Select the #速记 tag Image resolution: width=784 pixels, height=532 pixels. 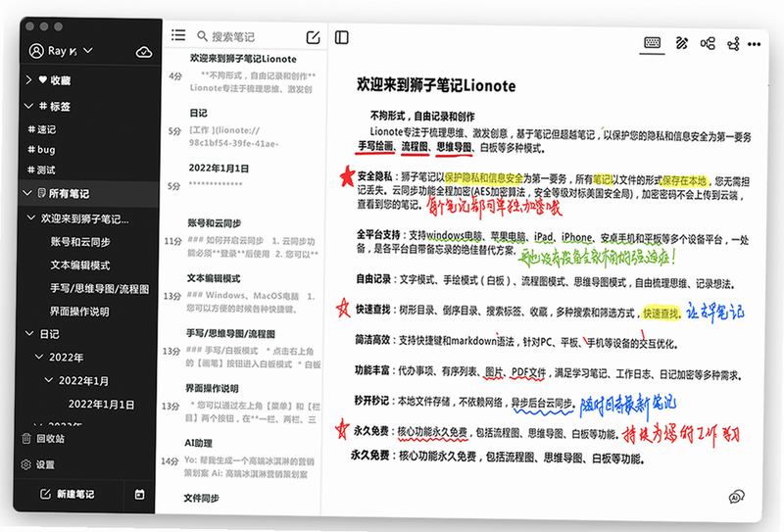point(42,129)
